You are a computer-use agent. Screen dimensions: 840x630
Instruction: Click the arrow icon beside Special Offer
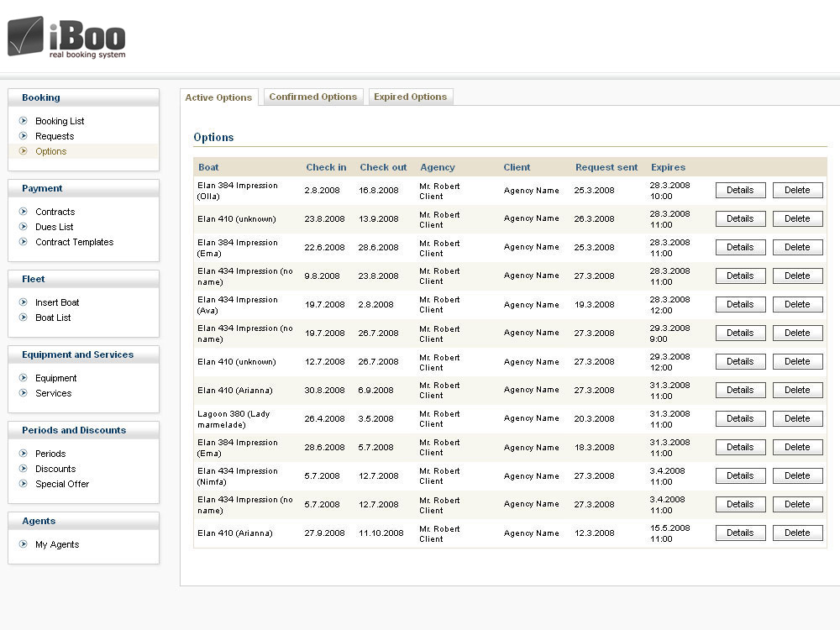click(24, 484)
